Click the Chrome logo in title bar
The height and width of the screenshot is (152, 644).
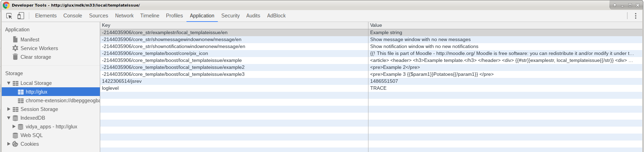pyautogui.click(x=6, y=5)
